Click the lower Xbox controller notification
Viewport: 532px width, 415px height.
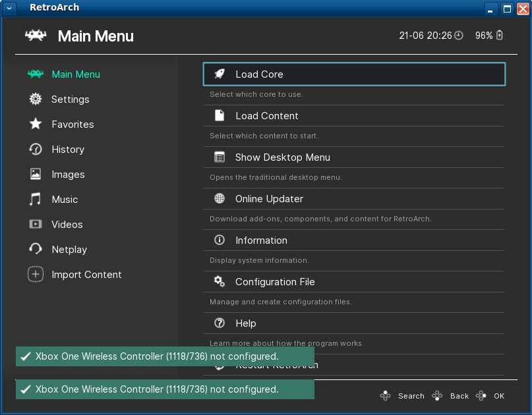[x=165, y=389]
